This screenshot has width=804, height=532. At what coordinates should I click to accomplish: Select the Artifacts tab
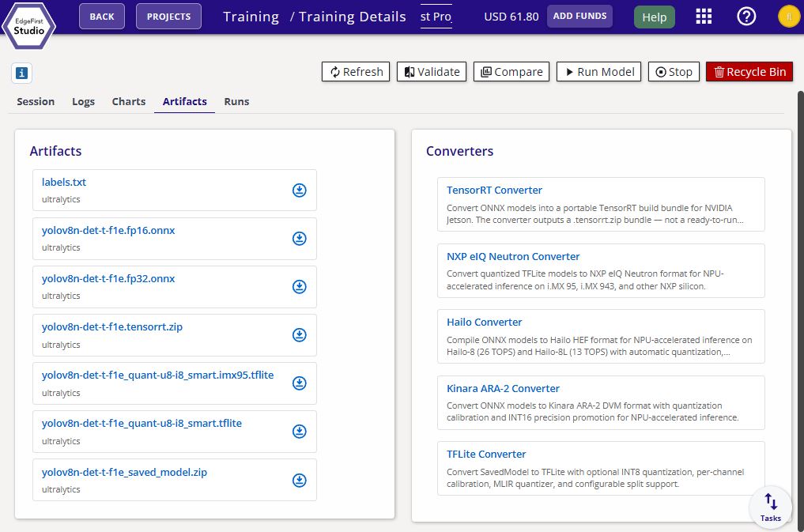(184, 101)
